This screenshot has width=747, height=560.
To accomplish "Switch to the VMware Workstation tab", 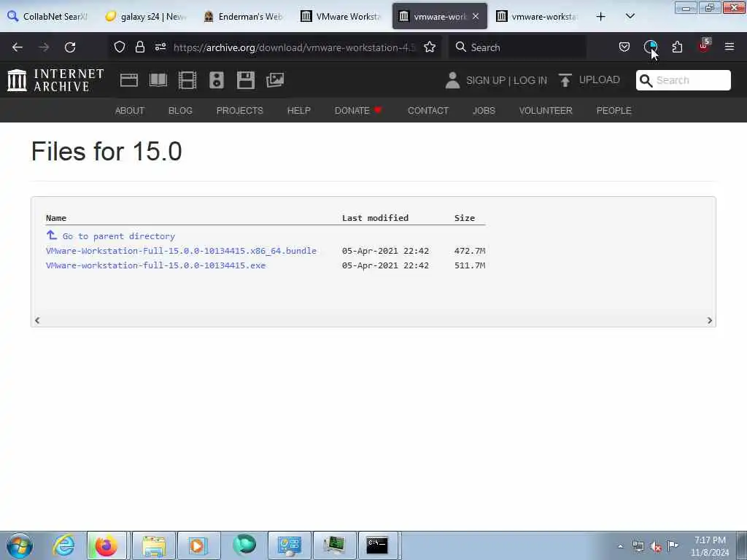I will click(x=342, y=17).
